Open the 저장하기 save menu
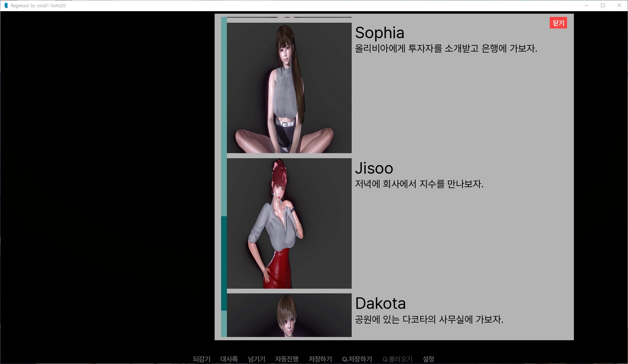Image resolution: width=628 pixels, height=364 pixels. click(x=320, y=359)
